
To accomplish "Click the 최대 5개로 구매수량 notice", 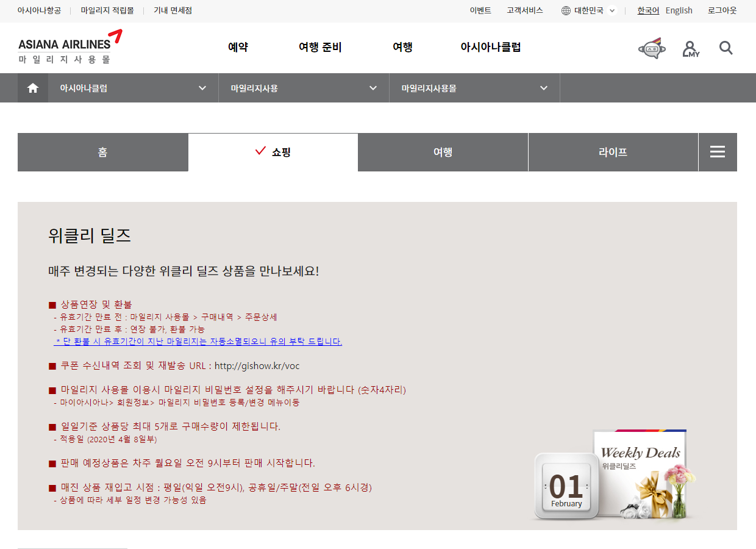I will [x=165, y=426].
